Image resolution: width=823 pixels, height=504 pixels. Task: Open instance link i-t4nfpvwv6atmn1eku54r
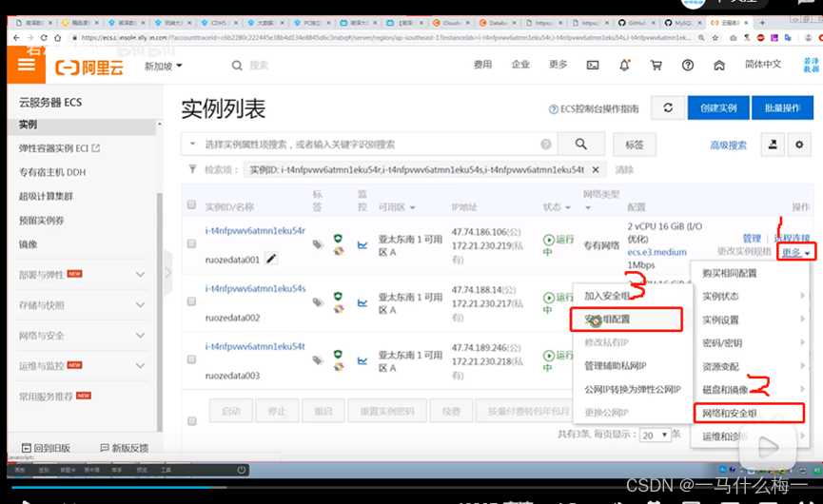pos(255,231)
